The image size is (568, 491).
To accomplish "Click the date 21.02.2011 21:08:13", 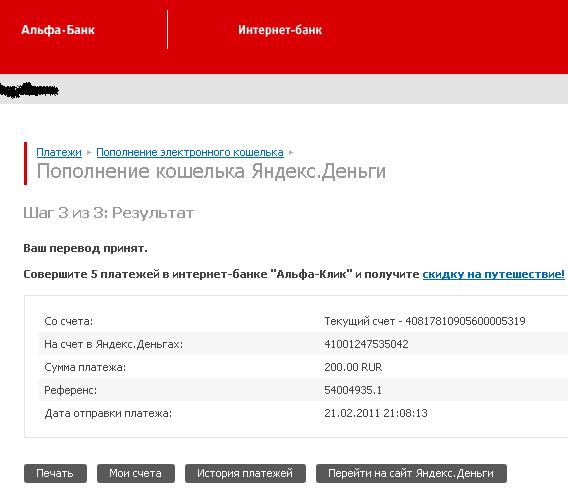I will click(x=376, y=413).
